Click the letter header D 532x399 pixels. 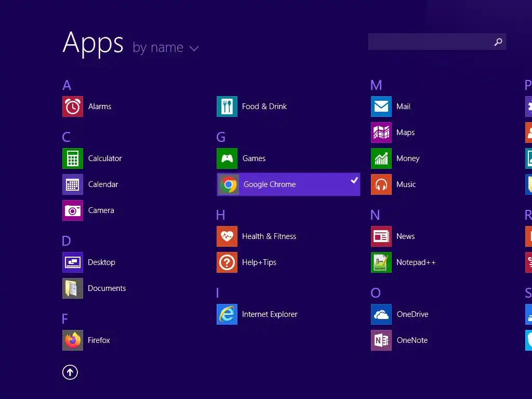66,241
